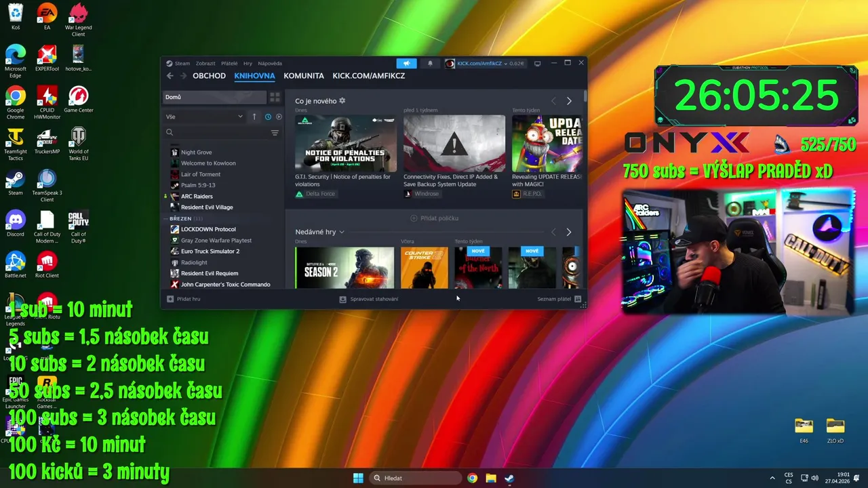Viewport: 868px width, 488px height.
Task: Click the friends list icon in Steam footer
Action: [578, 299]
